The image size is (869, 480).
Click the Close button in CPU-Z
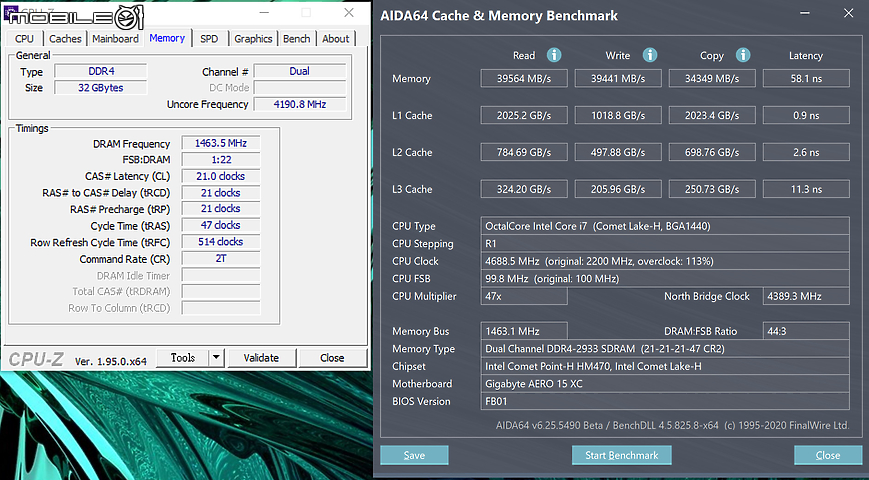coord(333,358)
